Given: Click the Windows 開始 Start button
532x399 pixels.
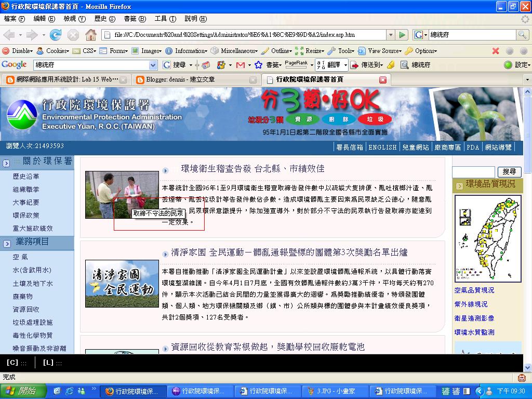Looking at the screenshot, I should 23,391.
